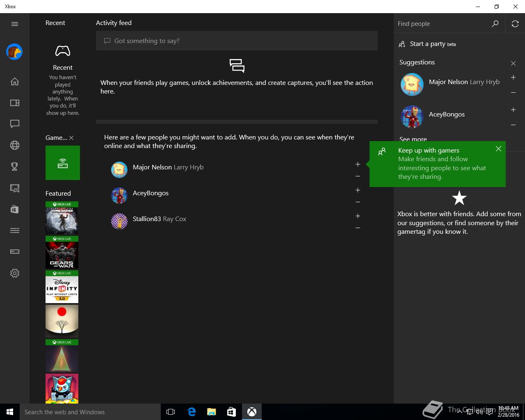This screenshot has height=420, width=525.
Task: Open the Windows Start menu
Action: 10,412
